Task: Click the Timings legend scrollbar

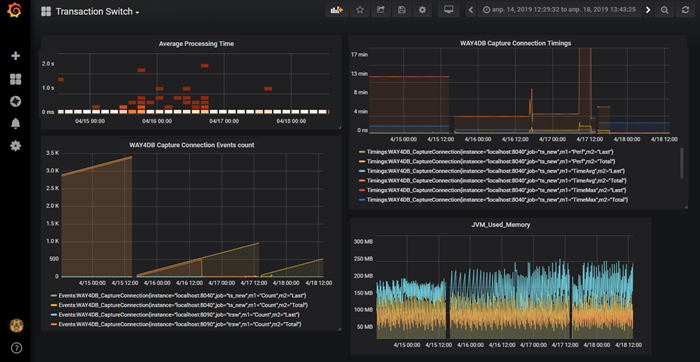Action: 682,163
